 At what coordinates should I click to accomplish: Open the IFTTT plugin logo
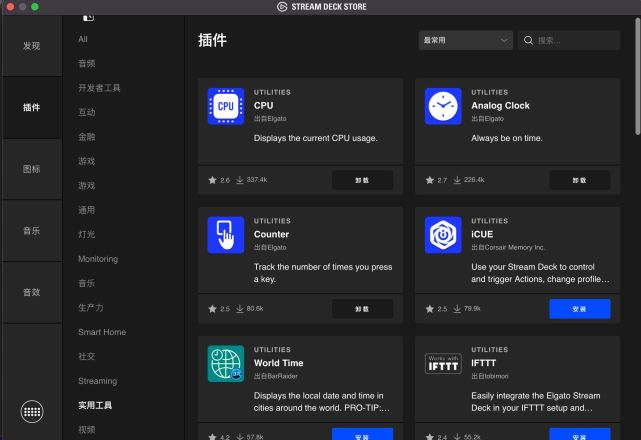pyautogui.click(x=443, y=364)
